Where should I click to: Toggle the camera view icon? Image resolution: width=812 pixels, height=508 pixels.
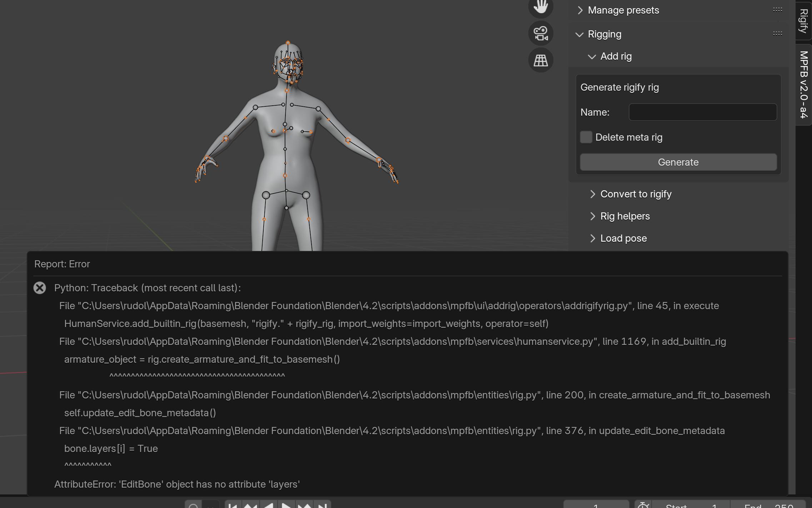[540, 33]
